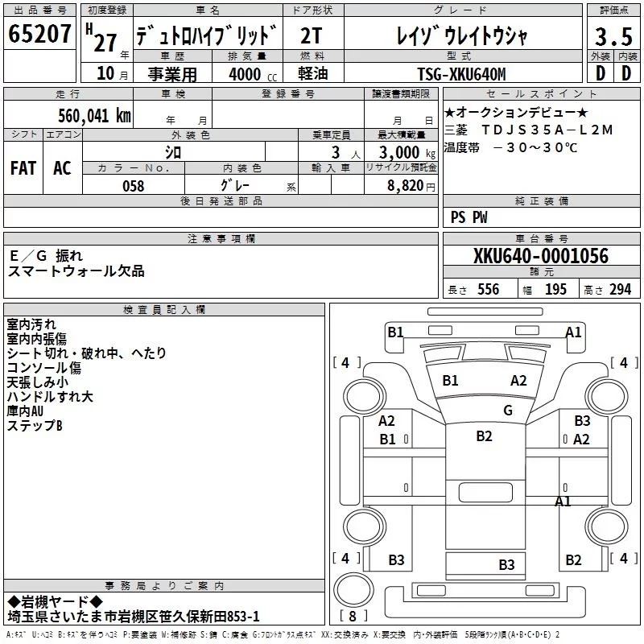This screenshot has width=644, height=644.
Task: Click the rear left B3 damage mark
Action: tap(396, 559)
